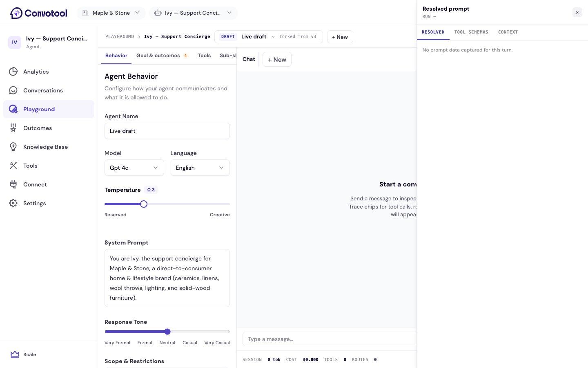Click the 0.3 temperature value badge

point(151,190)
